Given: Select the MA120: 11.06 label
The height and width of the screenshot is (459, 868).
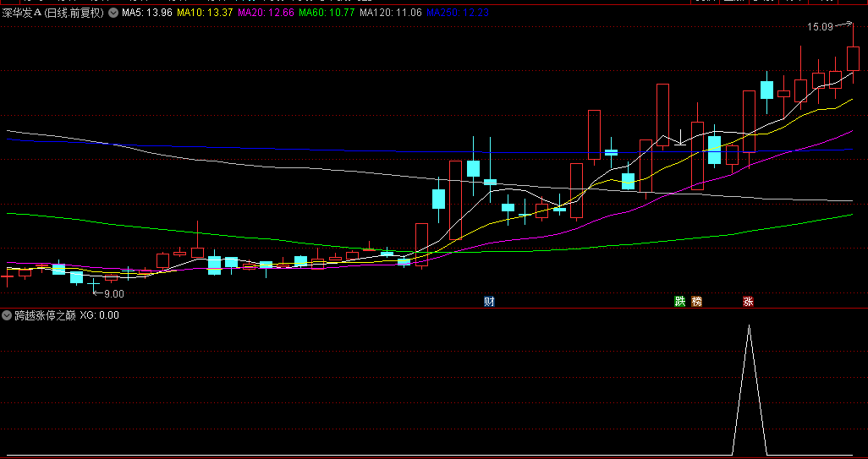Looking at the screenshot, I should pos(391,13).
